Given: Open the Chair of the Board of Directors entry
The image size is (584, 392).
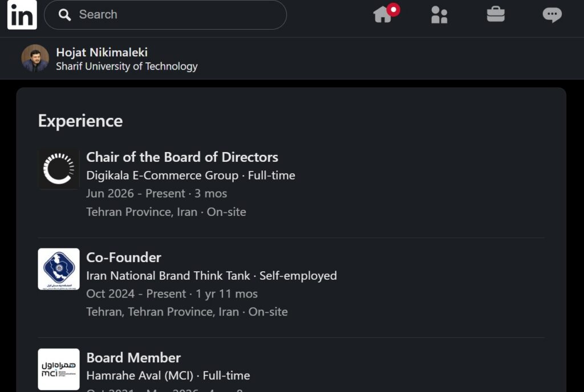Looking at the screenshot, I should [182, 157].
